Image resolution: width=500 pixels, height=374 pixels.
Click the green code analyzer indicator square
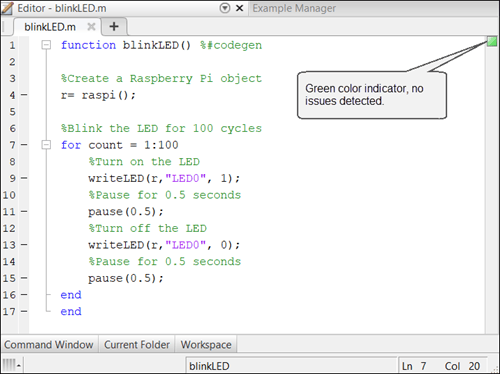click(x=492, y=42)
